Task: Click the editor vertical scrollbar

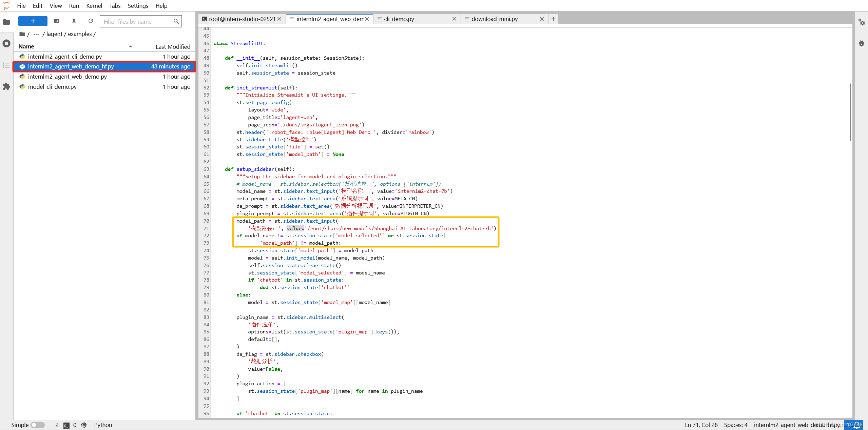Action: pos(850,112)
